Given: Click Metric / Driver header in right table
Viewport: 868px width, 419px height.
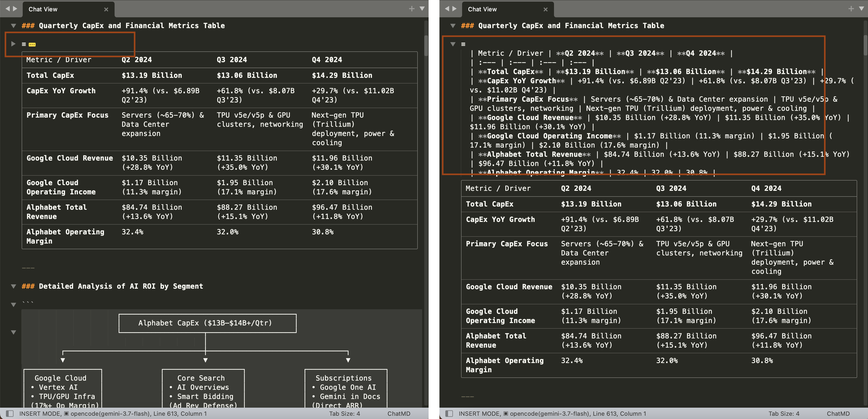Looking at the screenshot, I should pyautogui.click(x=498, y=188).
